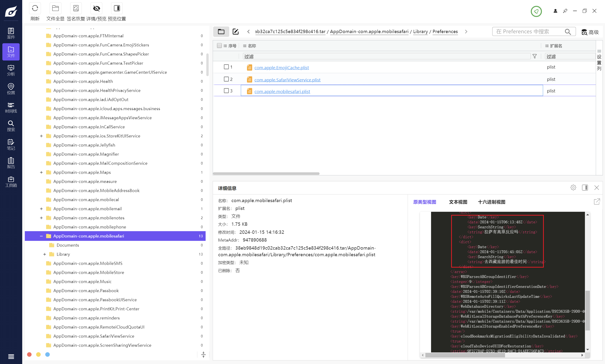Check the box for row 2 SafariViewService
The image size is (605, 364).
226,79
